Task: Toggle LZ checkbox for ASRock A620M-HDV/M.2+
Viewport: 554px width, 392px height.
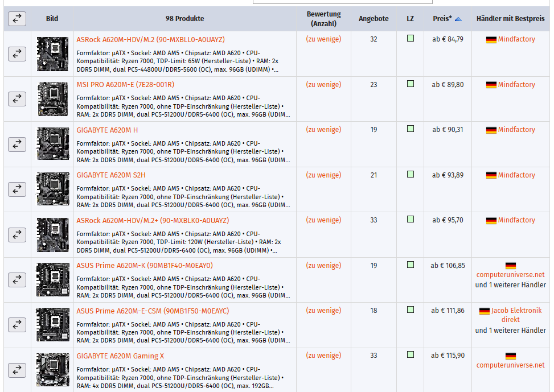Action: (410, 219)
